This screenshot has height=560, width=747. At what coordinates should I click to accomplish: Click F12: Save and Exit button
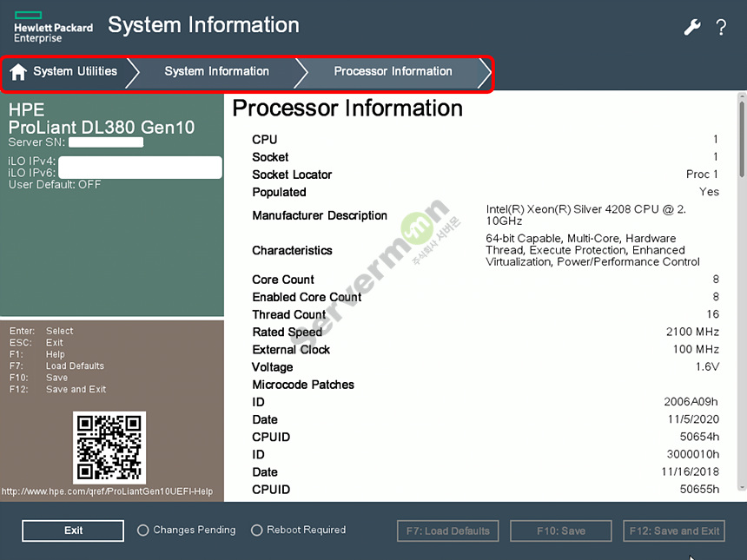pyautogui.click(x=674, y=531)
